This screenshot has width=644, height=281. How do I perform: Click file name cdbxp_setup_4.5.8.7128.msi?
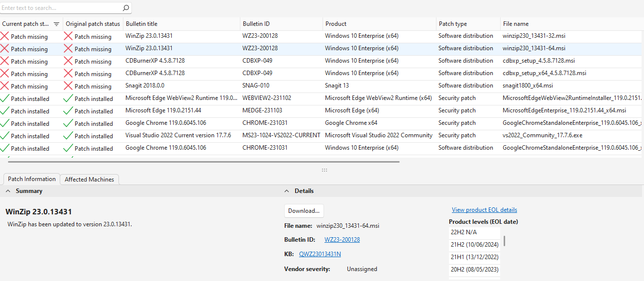click(538, 61)
